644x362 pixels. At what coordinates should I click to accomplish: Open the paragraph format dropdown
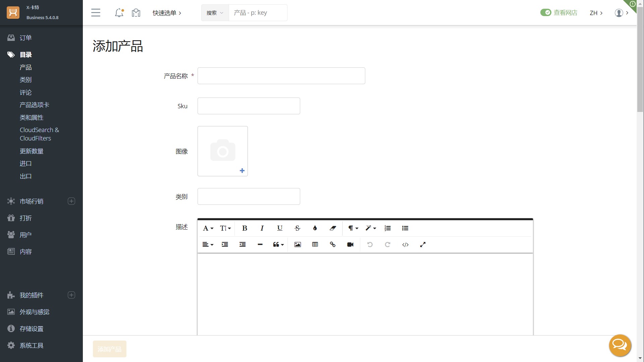352,228
